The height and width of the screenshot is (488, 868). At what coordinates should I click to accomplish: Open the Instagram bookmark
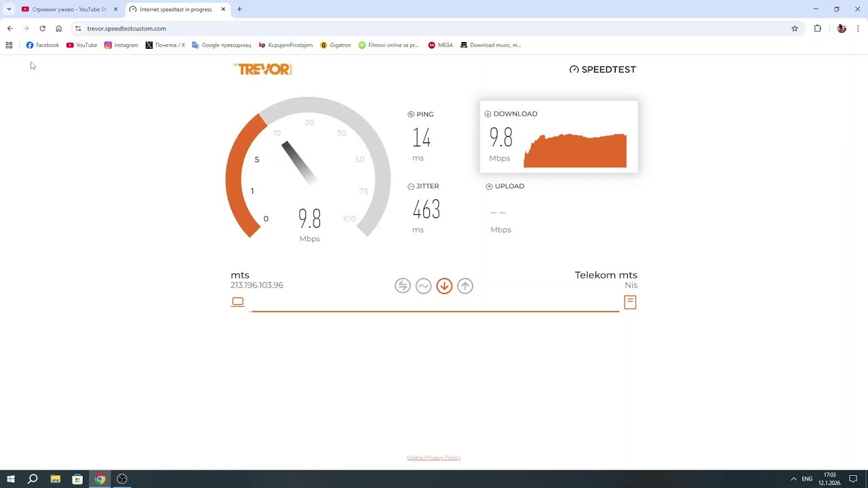121,45
